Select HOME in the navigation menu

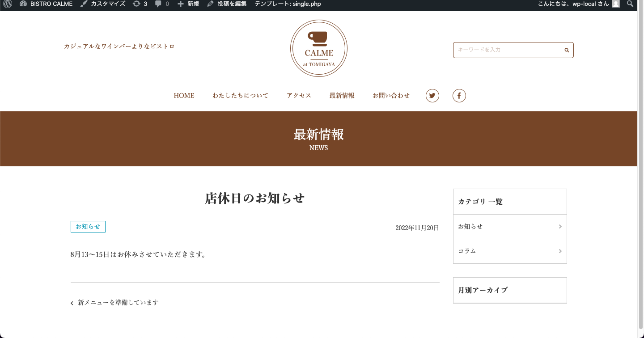click(x=184, y=95)
